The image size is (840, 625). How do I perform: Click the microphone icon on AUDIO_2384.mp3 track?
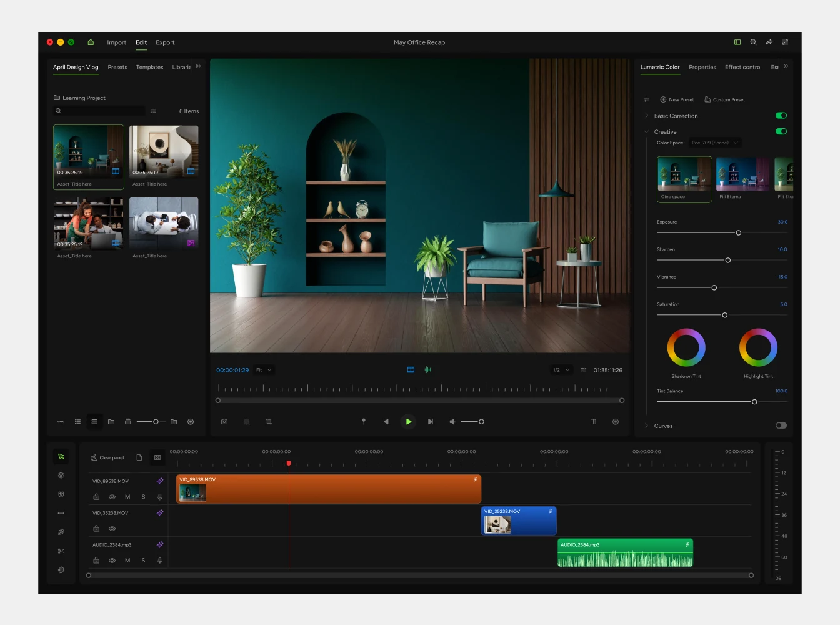point(160,561)
